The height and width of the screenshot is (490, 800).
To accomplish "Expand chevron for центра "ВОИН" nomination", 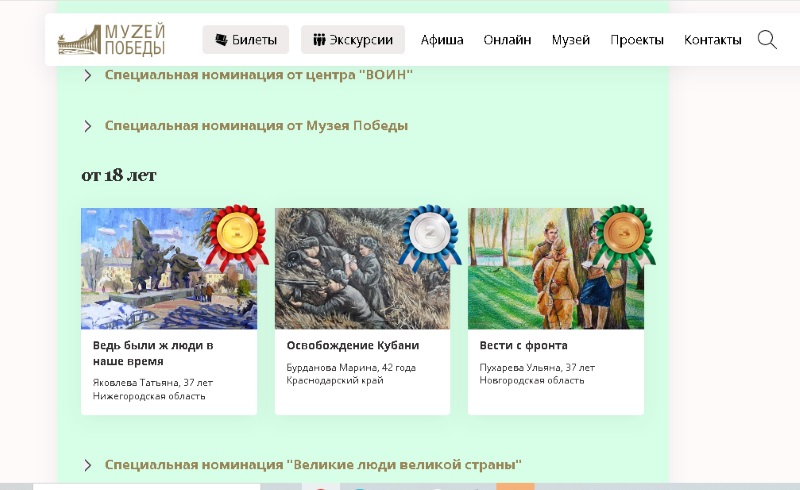I will tap(88, 75).
